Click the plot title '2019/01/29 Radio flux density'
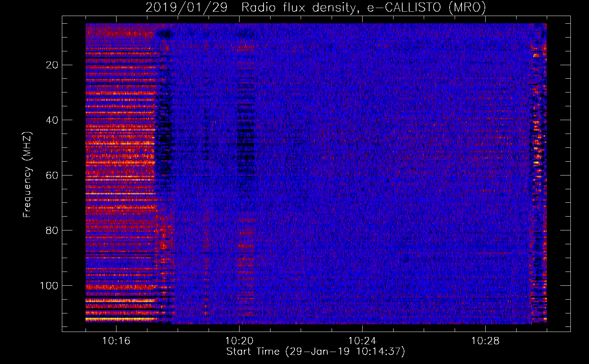Viewport: 589px width, 364px height. click(x=316, y=7)
